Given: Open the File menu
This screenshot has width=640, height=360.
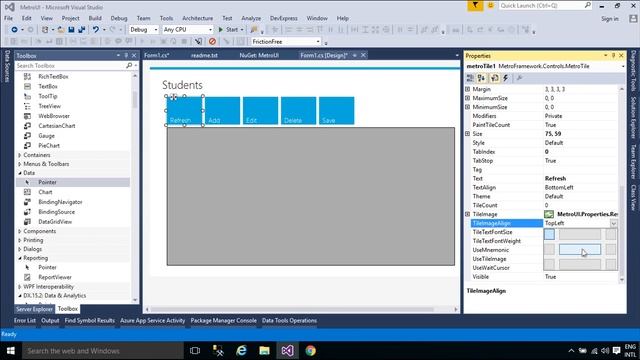Looking at the screenshot, I should (9, 18).
